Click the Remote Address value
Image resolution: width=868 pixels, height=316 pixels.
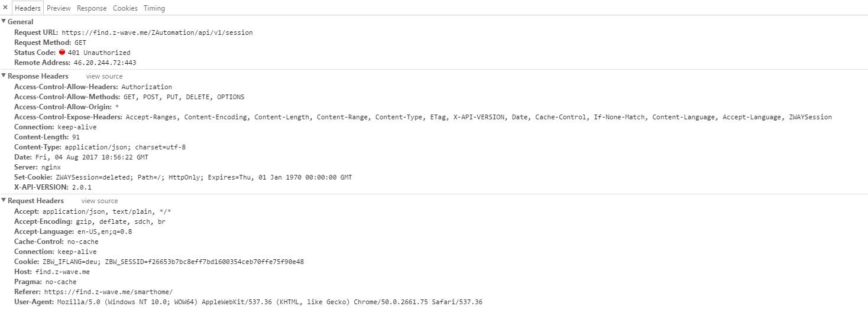point(105,63)
